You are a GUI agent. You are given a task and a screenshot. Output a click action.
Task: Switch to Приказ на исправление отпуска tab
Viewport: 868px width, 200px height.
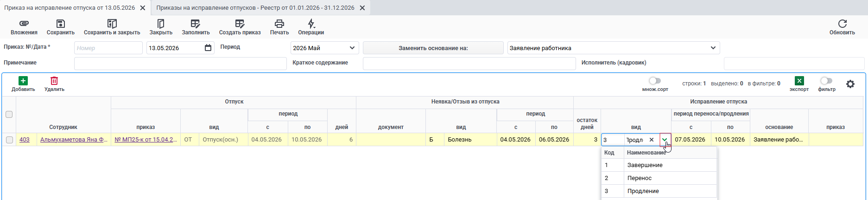point(70,8)
